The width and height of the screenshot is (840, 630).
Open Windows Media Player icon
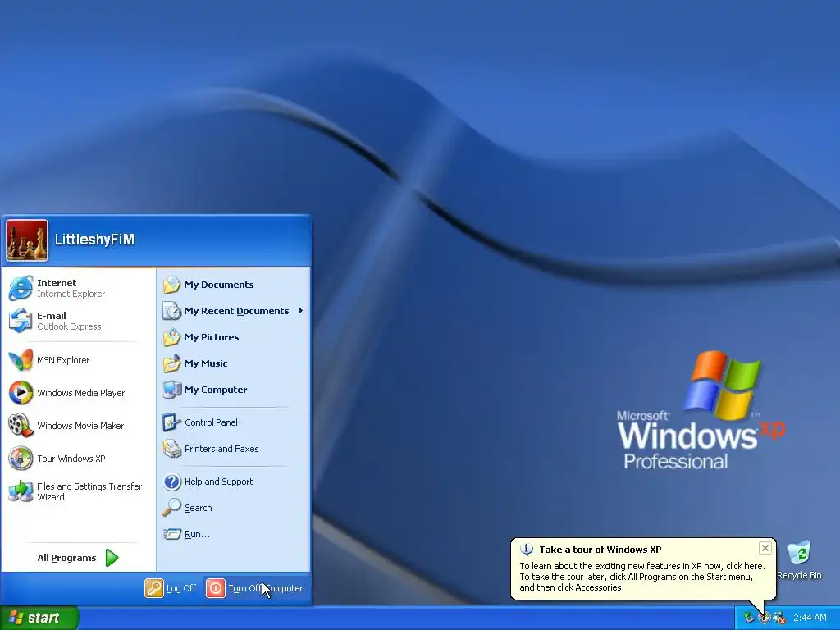click(21, 393)
